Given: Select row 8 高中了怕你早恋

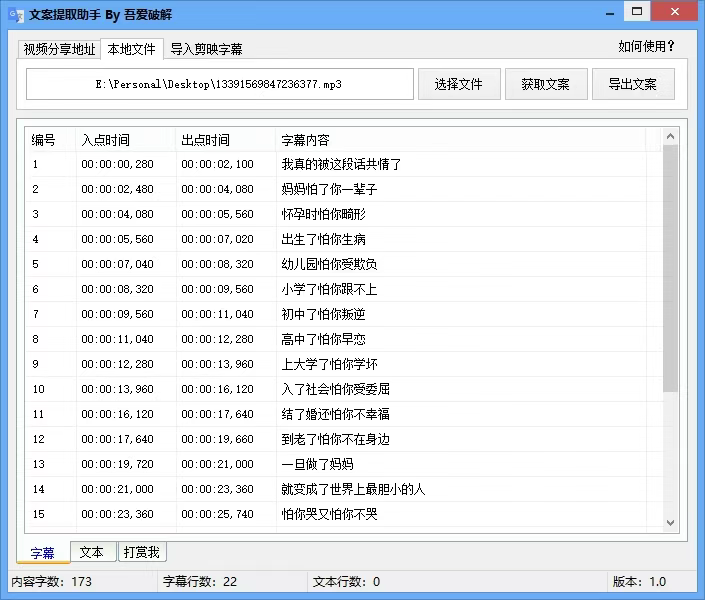Looking at the screenshot, I should [x=323, y=339].
